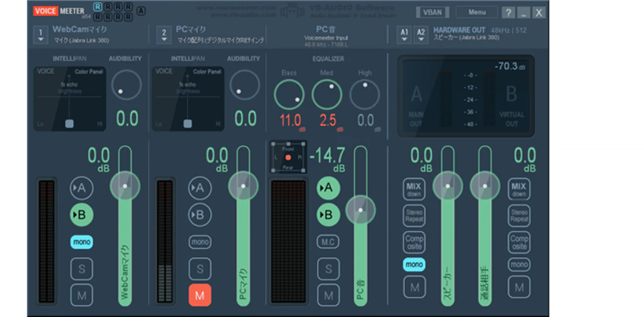The height and width of the screenshot is (317, 644).
Task: Toggle M.C on PC音 strip
Action: [x=328, y=242]
